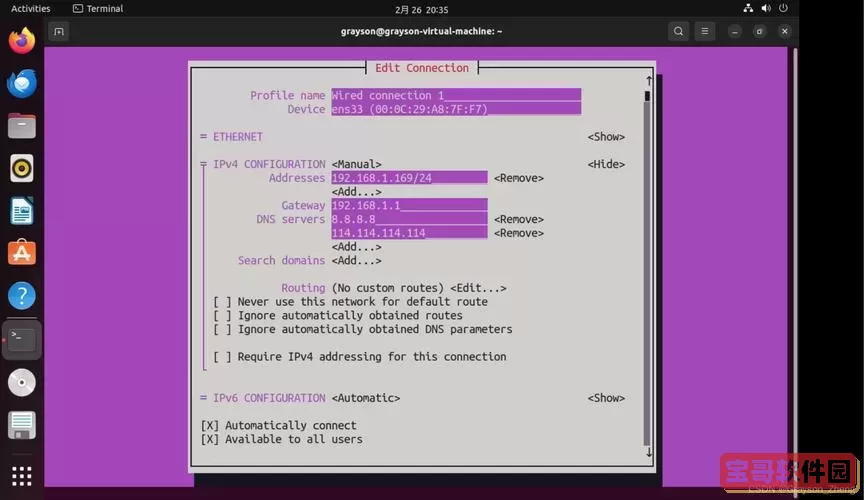Open the power menu icon in top bar

(783, 8)
